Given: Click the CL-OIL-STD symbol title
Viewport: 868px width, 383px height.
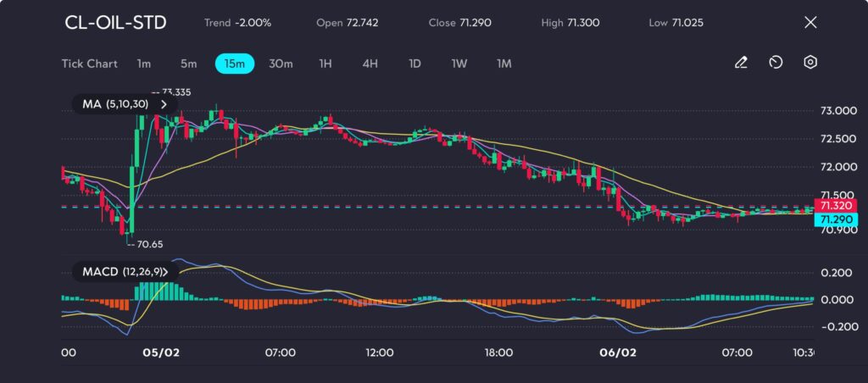Looking at the screenshot, I should tap(115, 23).
